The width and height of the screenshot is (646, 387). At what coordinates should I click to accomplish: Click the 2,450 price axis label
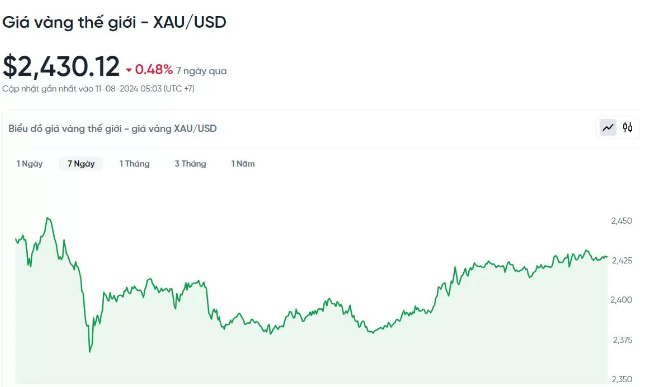[x=621, y=221]
